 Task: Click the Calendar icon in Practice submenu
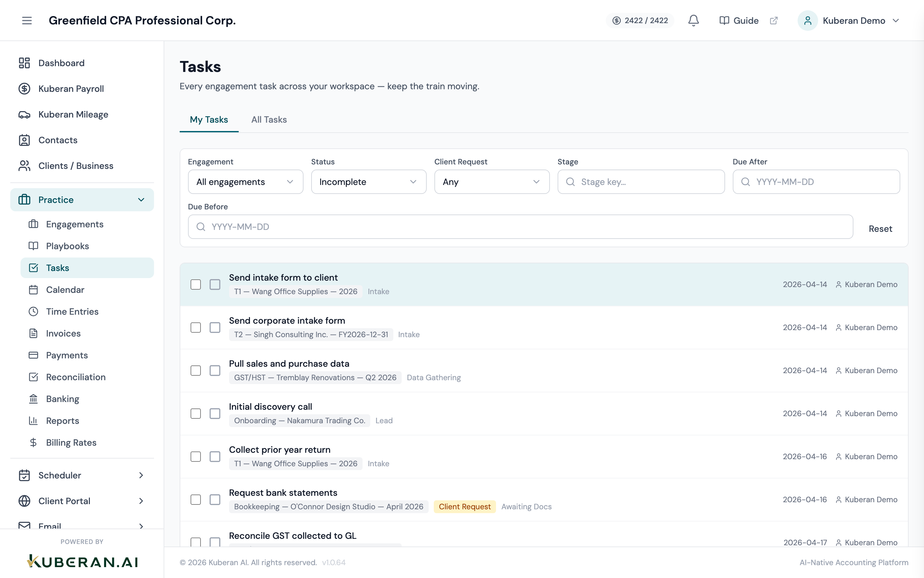coord(33,290)
